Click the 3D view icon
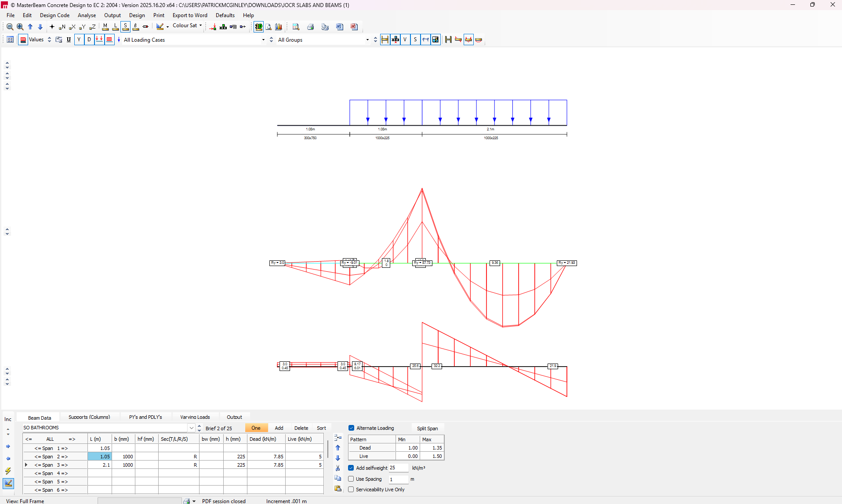Viewport: 842px width, 504px height. 259,27
